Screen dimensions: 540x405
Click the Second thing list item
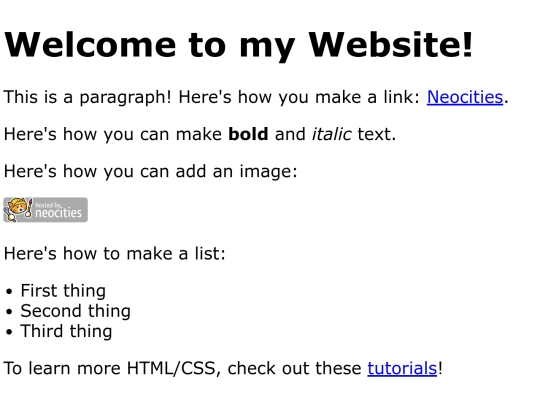click(75, 311)
